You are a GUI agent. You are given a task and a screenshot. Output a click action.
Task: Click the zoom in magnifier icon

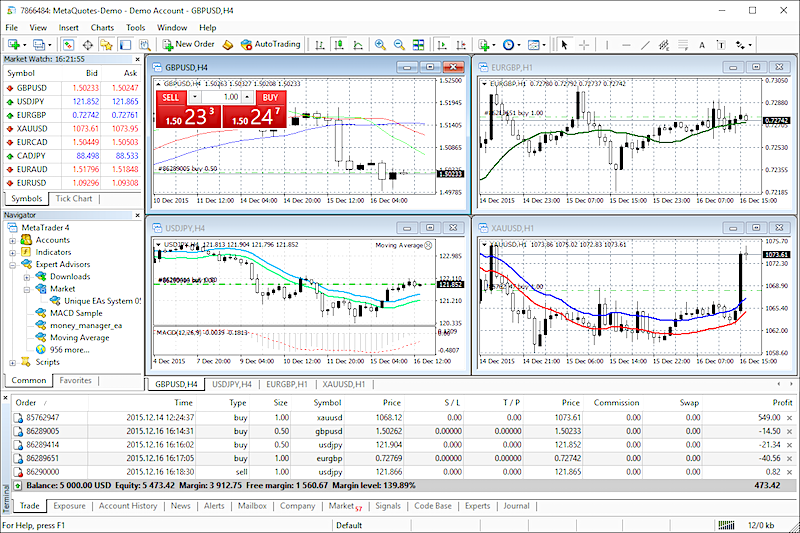click(381, 45)
